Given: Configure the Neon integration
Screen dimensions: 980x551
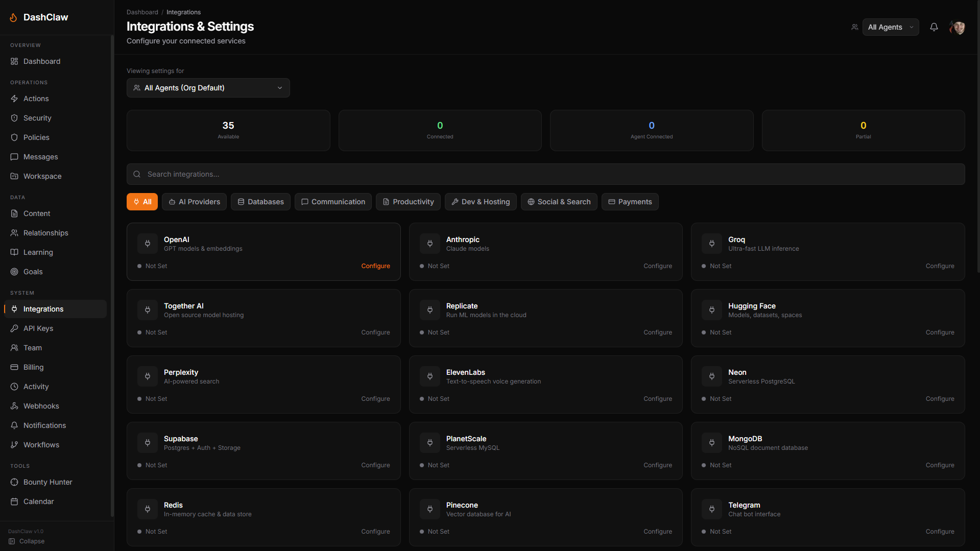Looking at the screenshot, I should tap(940, 399).
